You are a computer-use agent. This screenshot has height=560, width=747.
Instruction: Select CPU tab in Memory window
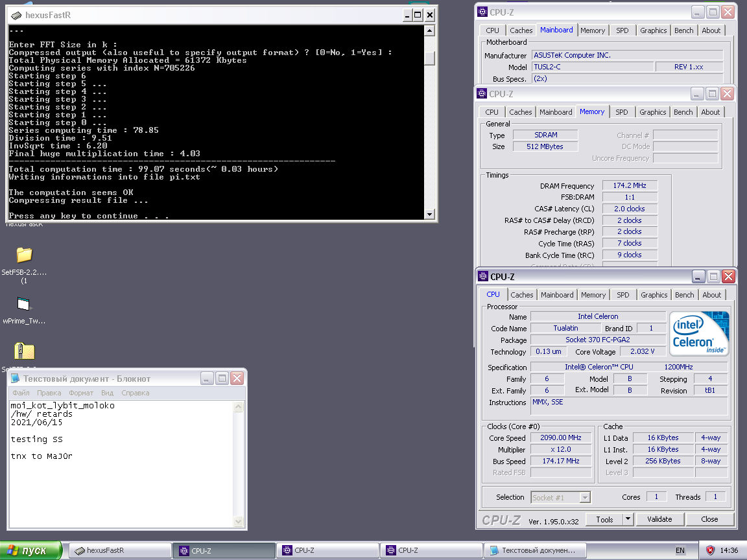pyautogui.click(x=492, y=112)
